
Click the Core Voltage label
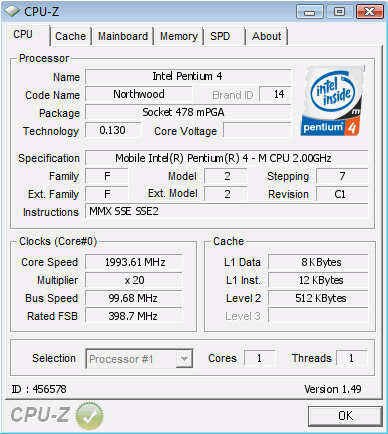[185, 131]
